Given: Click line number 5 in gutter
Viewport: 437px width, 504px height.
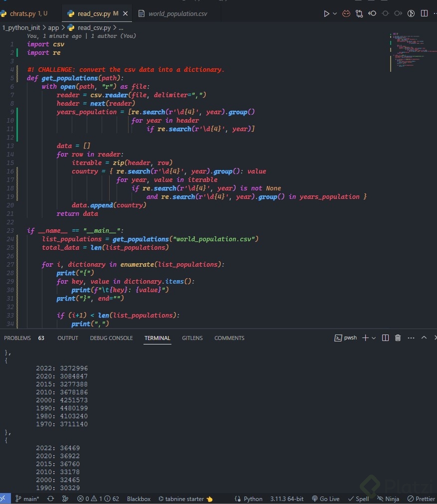Looking at the screenshot, I should [12, 78].
